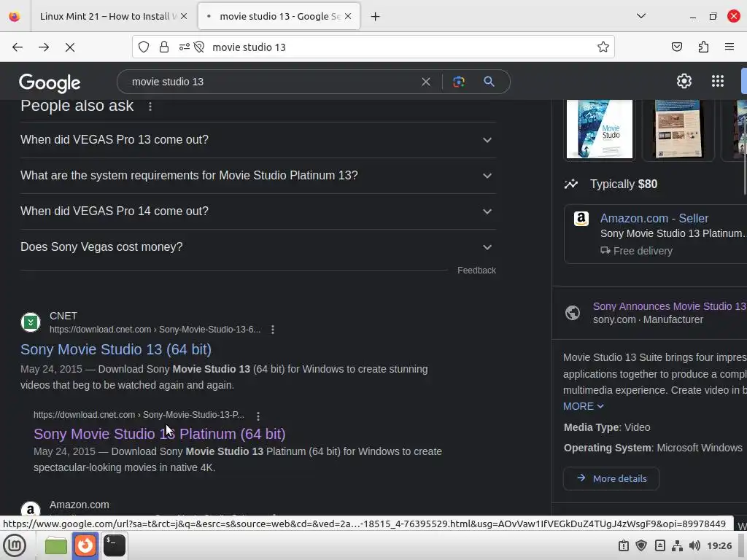The height and width of the screenshot is (560, 747).
Task: Open the Amazon.com - Seller link
Action: pos(654,219)
